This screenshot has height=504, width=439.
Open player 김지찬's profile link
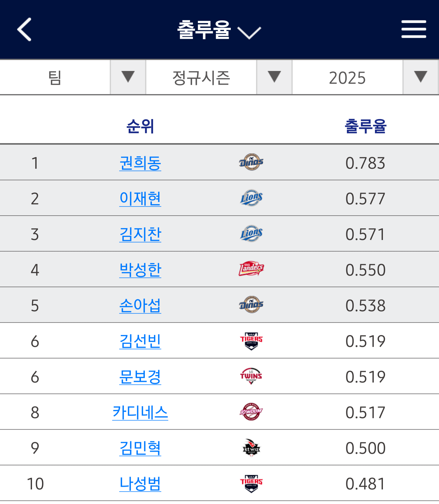coord(140,234)
